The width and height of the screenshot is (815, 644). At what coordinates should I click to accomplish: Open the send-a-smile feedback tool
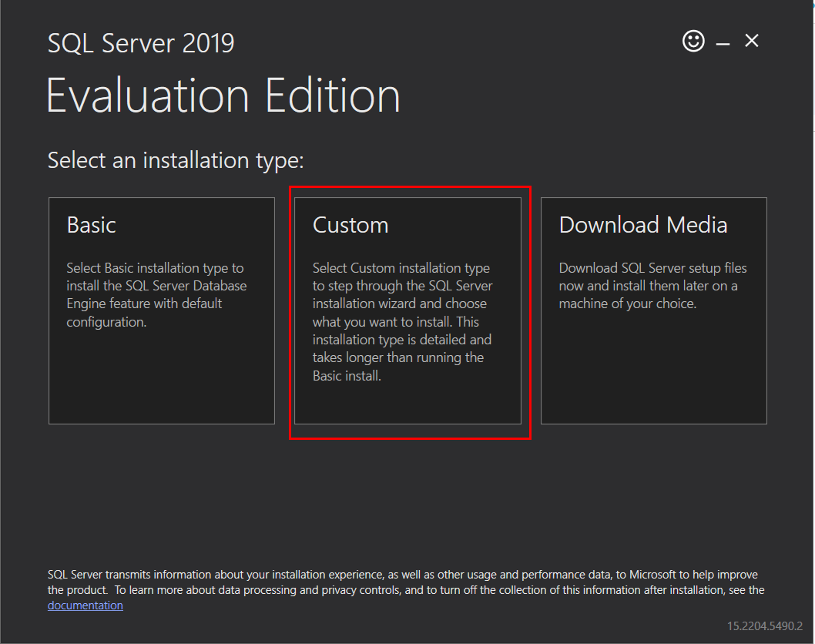pos(693,41)
